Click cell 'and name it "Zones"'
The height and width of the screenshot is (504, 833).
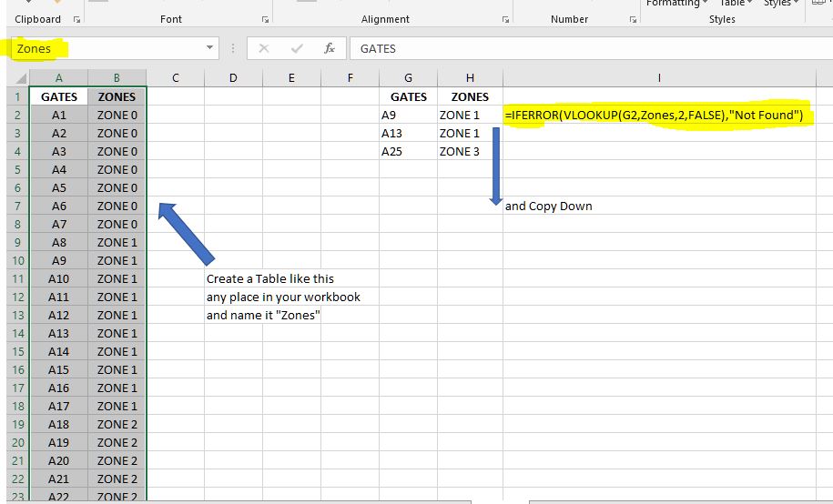[x=233, y=315]
